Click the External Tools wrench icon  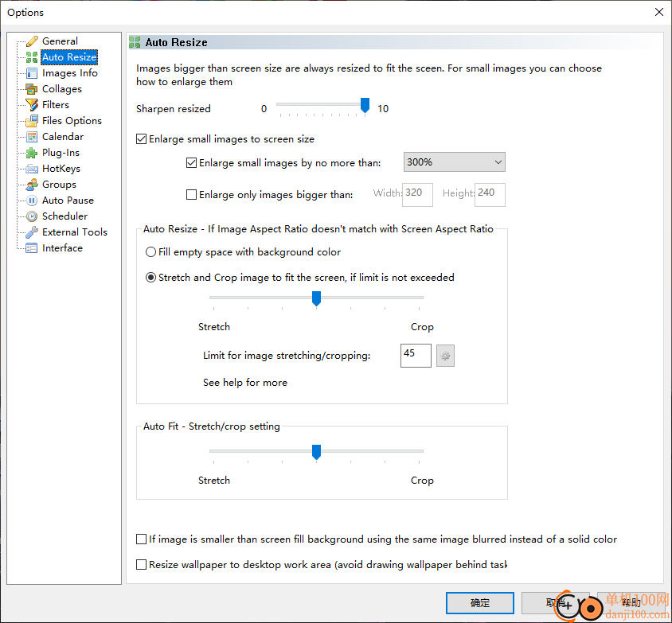click(x=32, y=232)
